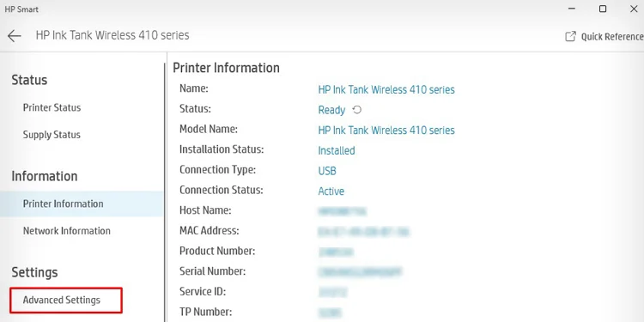
Task: Click the Installation Status label
Action: (222, 149)
